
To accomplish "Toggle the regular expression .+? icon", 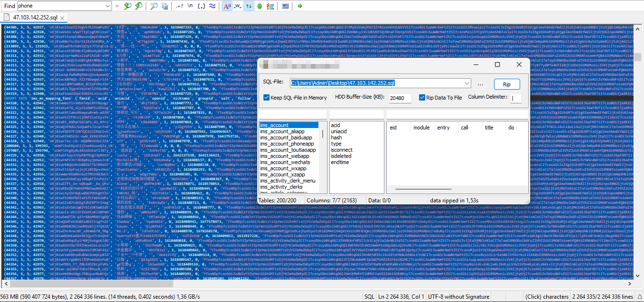I will click(179, 6).
